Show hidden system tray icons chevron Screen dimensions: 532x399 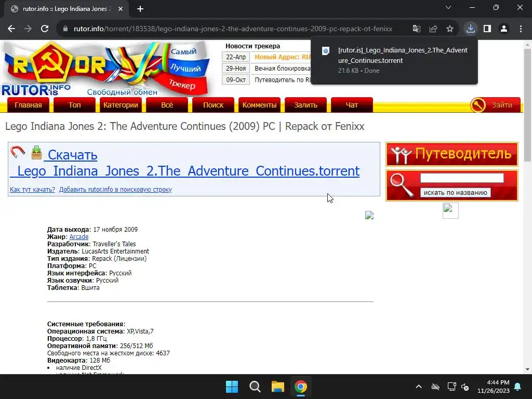[x=419, y=387]
